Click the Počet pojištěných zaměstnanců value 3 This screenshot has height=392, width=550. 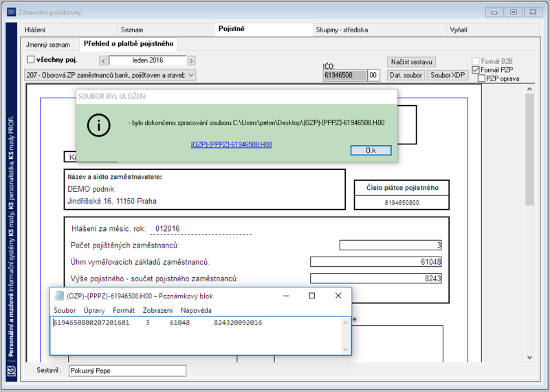coord(390,245)
